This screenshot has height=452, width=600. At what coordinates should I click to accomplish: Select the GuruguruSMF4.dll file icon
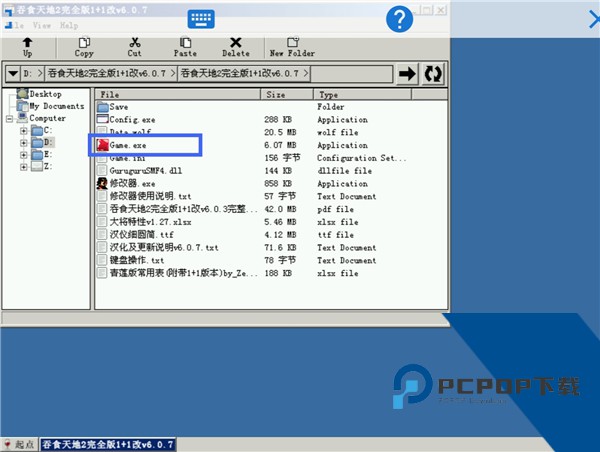(x=102, y=171)
